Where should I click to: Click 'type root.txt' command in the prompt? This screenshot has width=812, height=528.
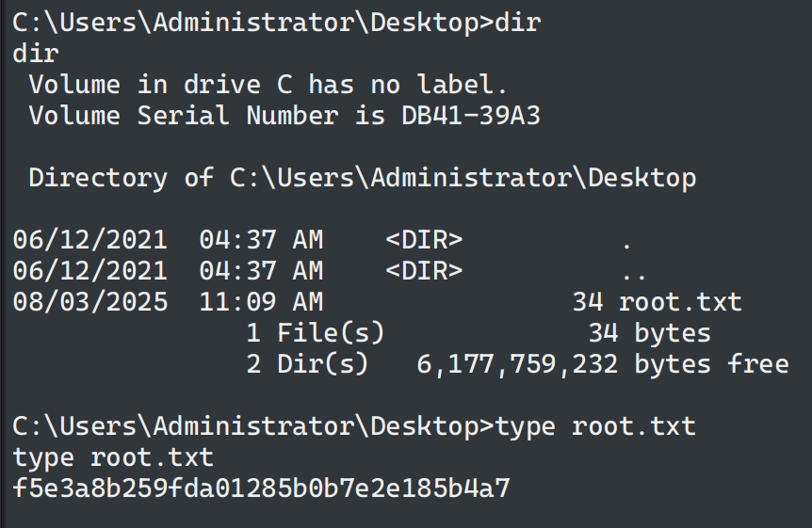595,426
